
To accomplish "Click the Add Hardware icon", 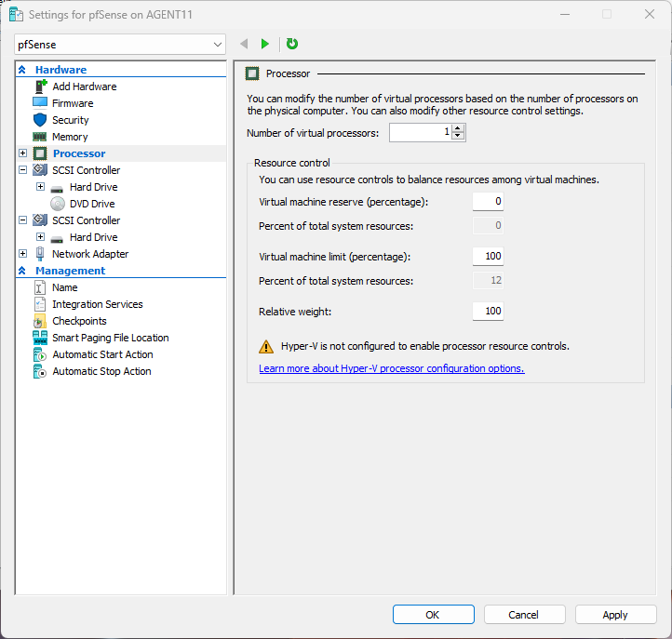I will (40, 87).
